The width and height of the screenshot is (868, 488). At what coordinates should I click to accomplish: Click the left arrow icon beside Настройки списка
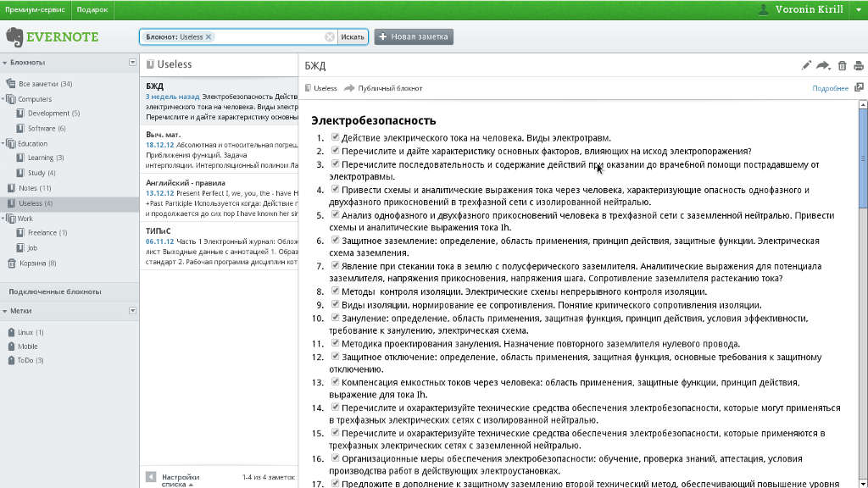[x=151, y=476]
